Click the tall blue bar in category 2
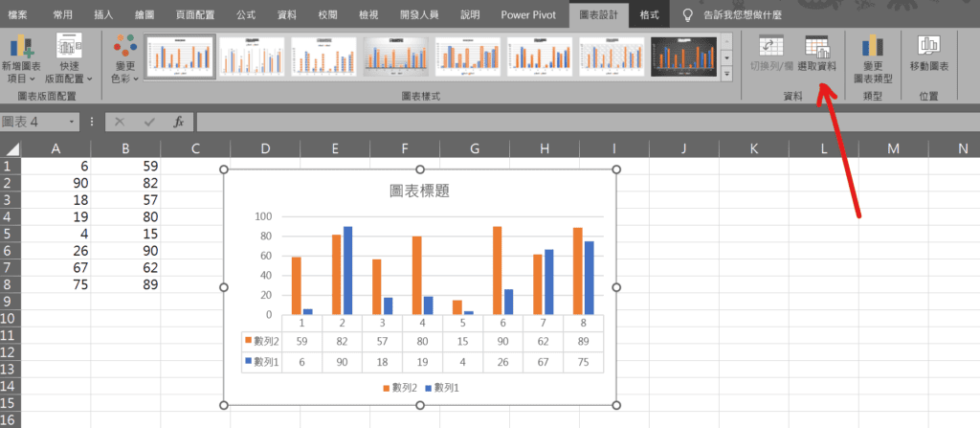Screen dimensions: 980x428 [348, 270]
